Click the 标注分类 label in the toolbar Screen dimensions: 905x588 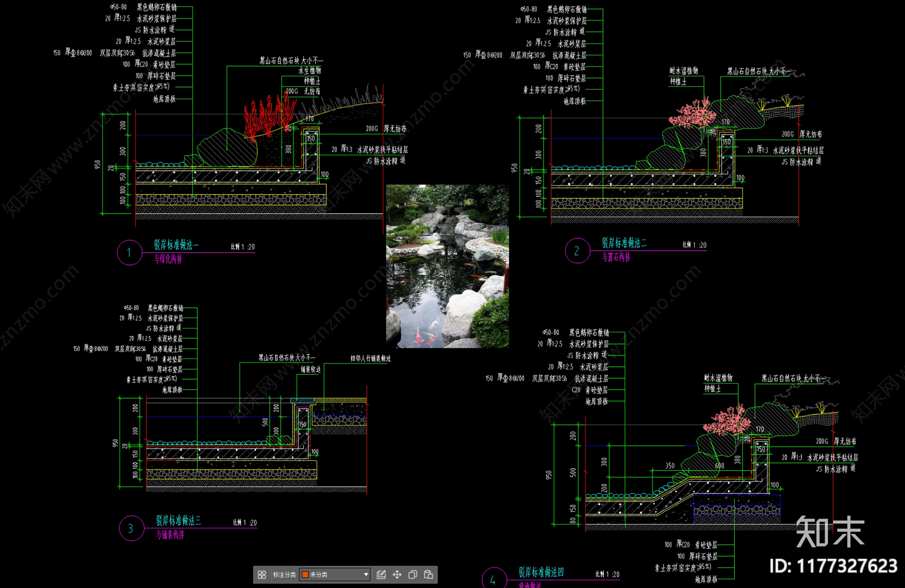pyautogui.click(x=285, y=574)
